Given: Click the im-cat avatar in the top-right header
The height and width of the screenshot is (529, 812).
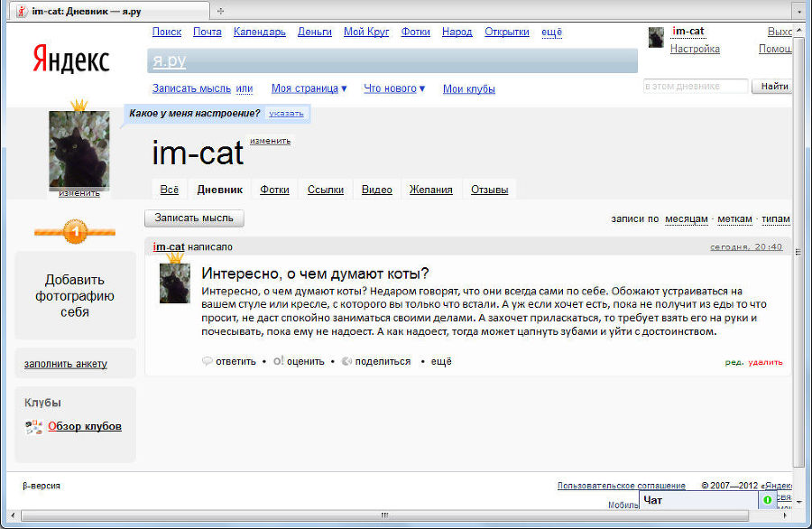Looking at the screenshot, I should coord(655,37).
